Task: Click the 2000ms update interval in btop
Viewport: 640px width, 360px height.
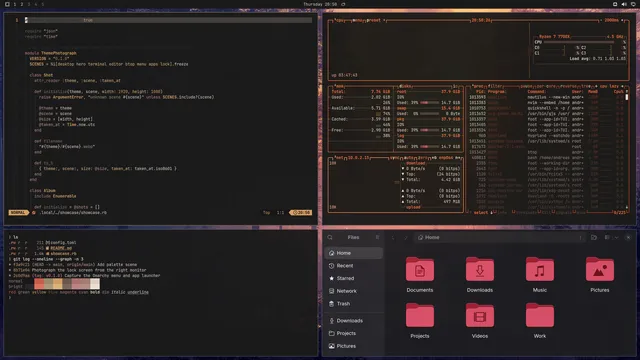Action: tap(611, 20)
